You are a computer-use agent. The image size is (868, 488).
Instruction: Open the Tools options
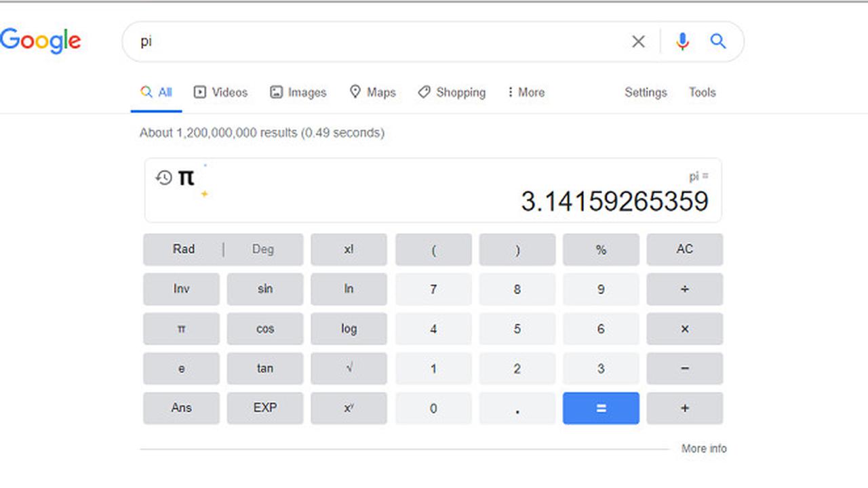coord(702,92)
